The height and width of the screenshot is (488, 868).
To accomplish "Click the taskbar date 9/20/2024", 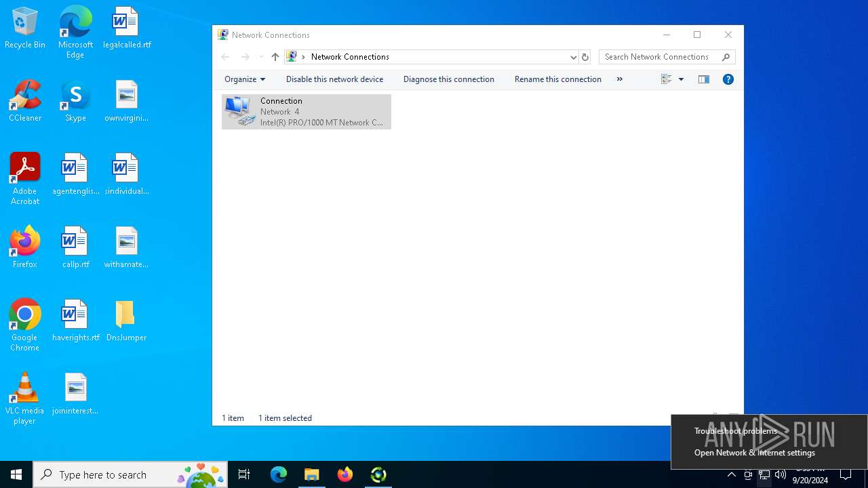I will pyautogui.click(x=810, y=481).
